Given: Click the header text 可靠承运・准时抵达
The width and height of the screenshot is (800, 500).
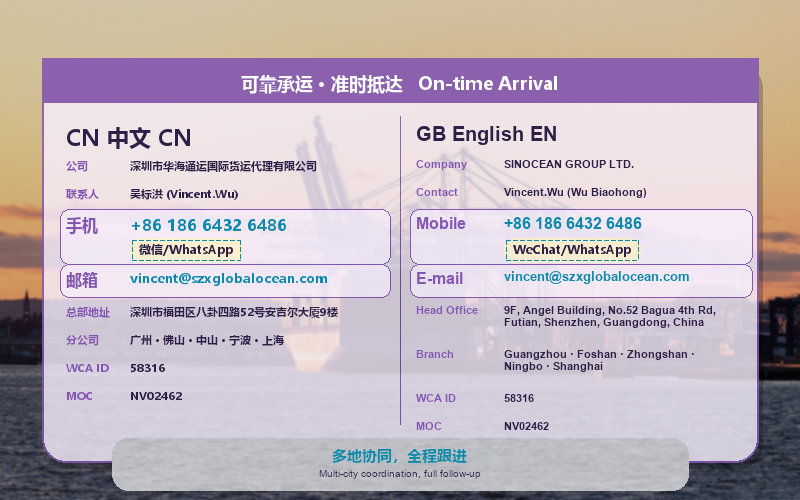Looking at the screenshot, I should click(x=321, y=84).
